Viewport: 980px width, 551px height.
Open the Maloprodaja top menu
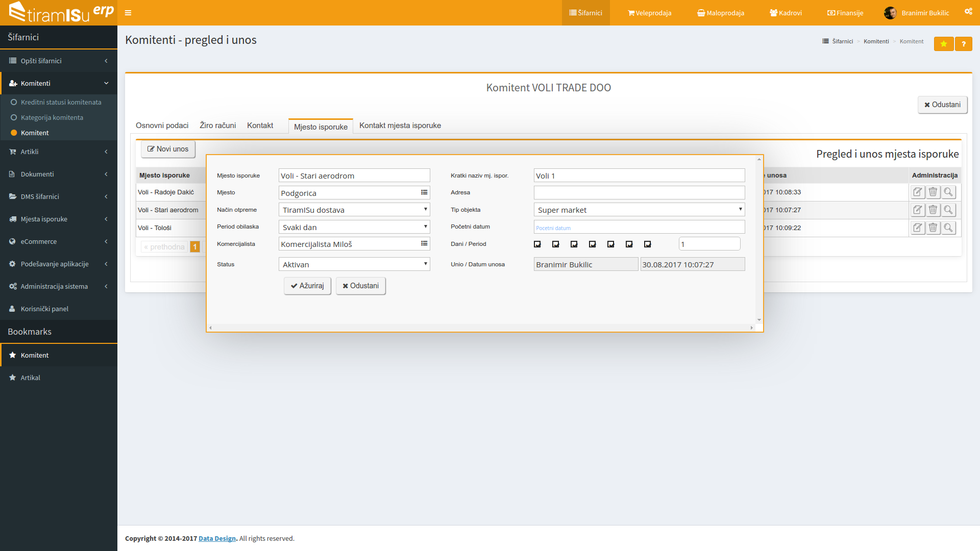[x=721, y=13]
